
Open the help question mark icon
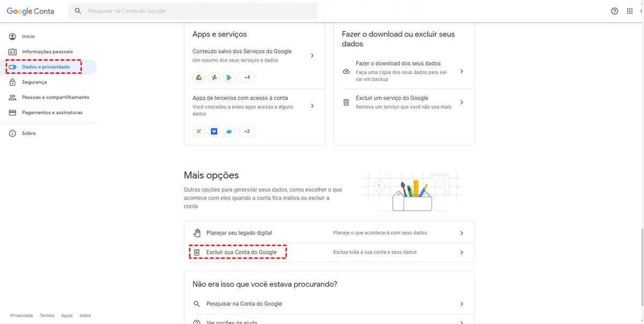(614, 11)
